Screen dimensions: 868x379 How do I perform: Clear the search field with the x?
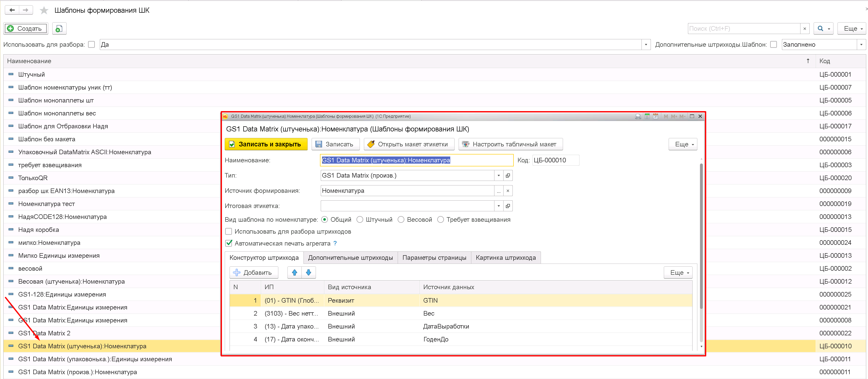[805, 29]
